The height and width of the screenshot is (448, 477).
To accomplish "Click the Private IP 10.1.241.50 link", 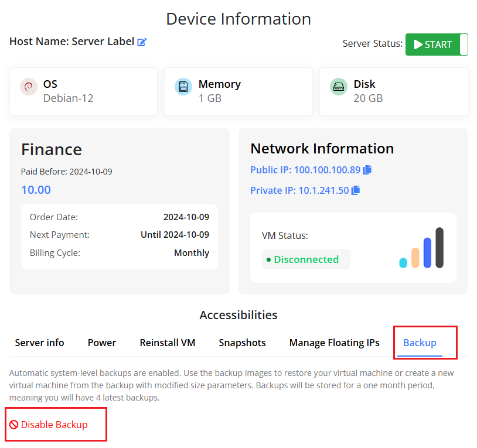I will [x=299, y=190].
